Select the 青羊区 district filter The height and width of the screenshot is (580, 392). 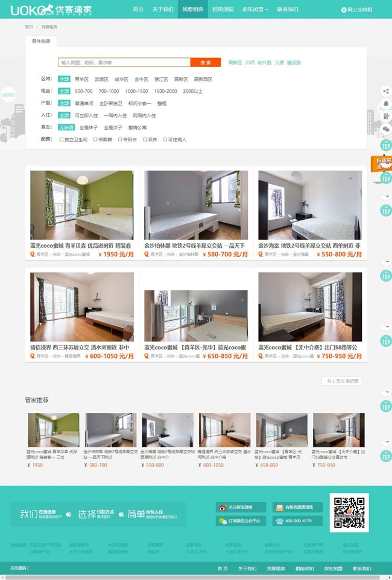81,79
